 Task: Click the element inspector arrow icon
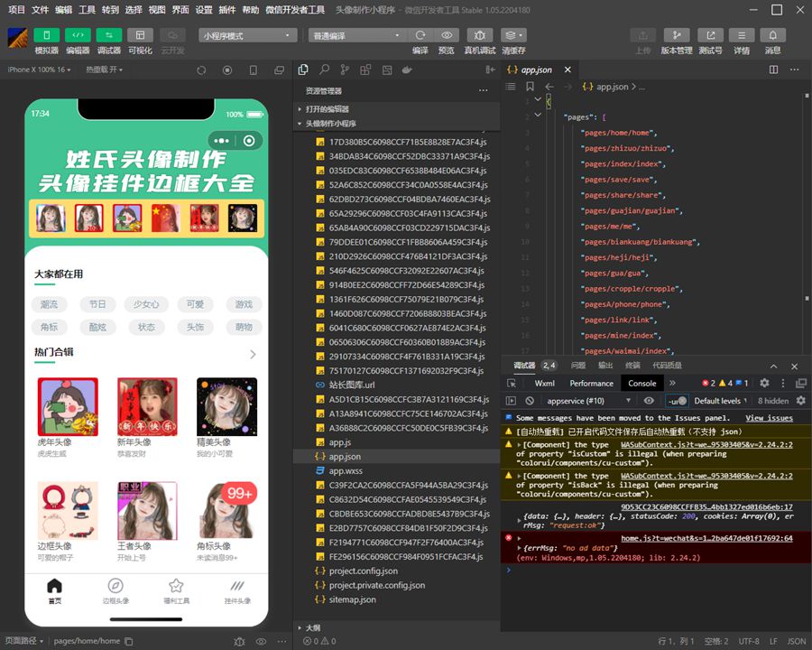coord(512,383)
